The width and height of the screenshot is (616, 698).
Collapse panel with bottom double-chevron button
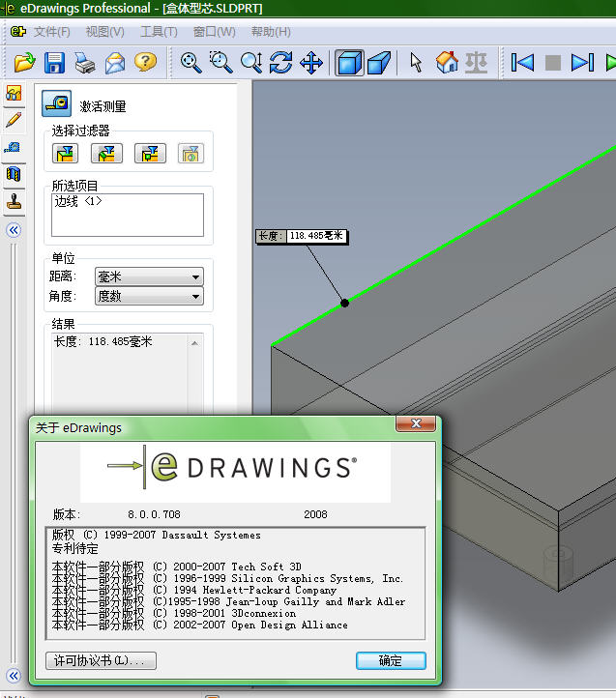tap(14, 676)
